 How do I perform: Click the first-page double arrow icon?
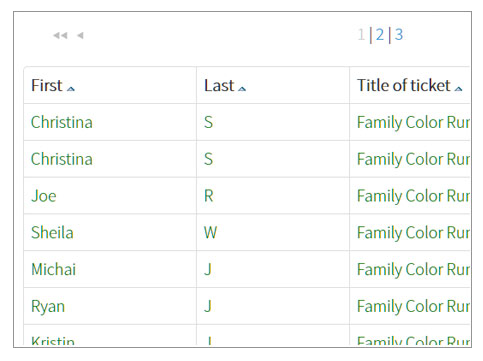(x=60, y=35)
